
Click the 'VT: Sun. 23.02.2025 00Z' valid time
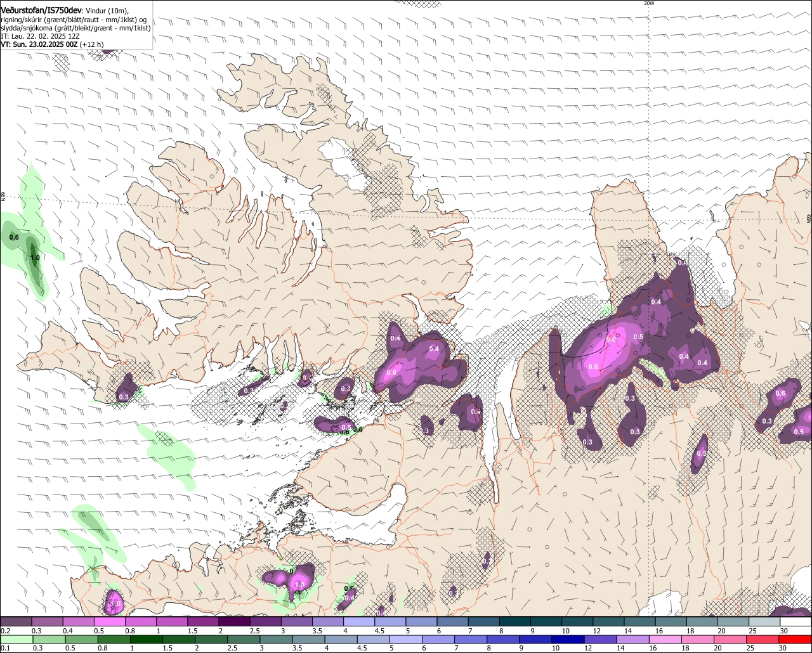tap(39, 44)
